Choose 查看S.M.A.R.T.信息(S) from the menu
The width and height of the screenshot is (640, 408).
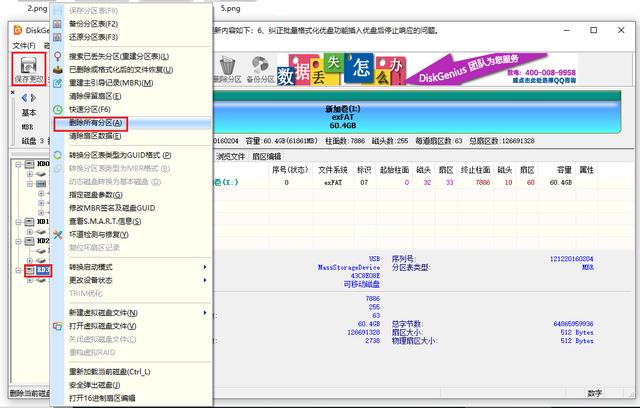point(105,221)
